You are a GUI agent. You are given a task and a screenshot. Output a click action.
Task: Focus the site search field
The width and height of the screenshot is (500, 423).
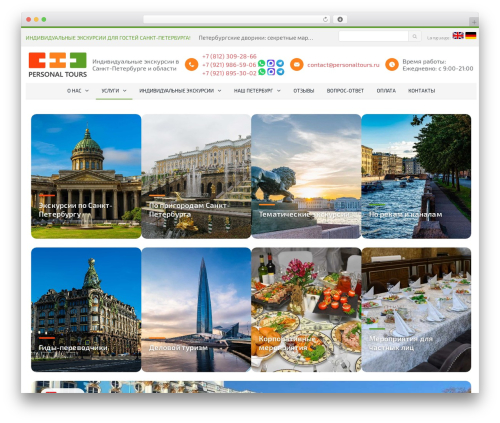tap(374, 36)
